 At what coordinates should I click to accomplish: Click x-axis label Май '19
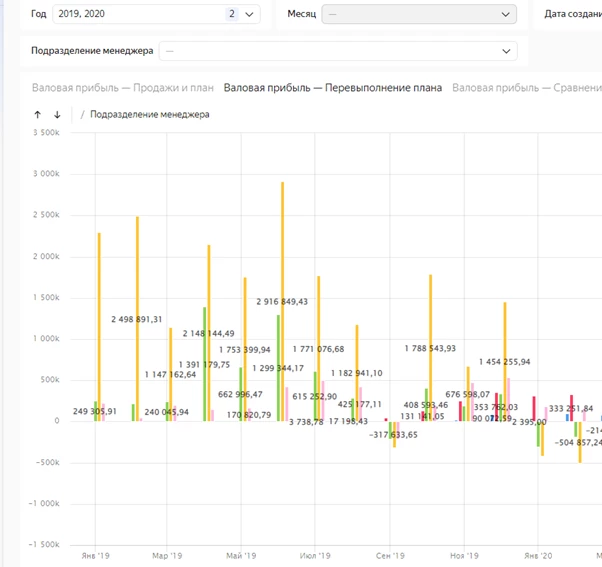(241, 556)
